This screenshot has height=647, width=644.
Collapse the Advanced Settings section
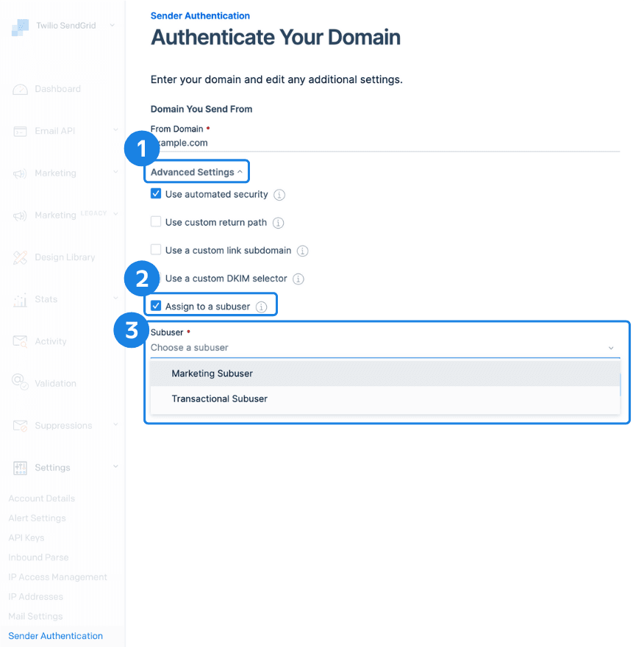tap(196, 171)
